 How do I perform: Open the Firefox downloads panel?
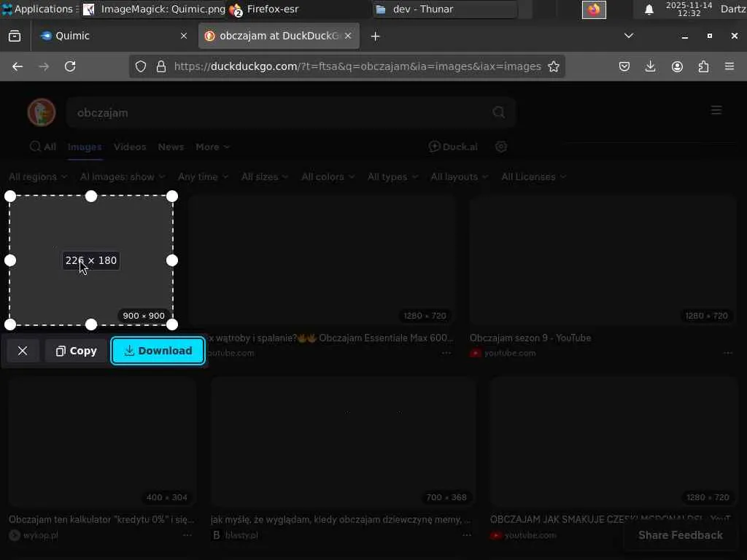pos(650,66)
